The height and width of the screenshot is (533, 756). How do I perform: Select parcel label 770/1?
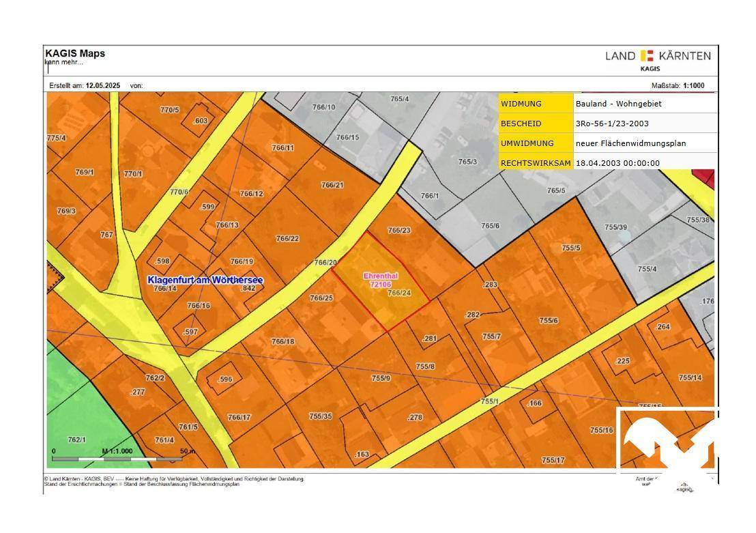point(133,173)
